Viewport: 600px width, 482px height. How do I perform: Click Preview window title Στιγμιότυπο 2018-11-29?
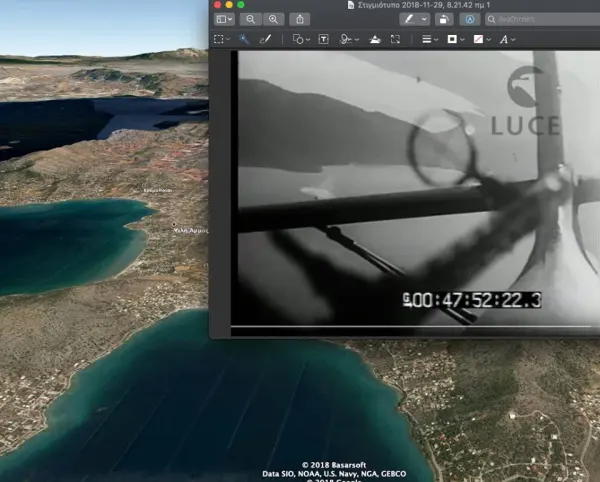[x=424, y=5]
